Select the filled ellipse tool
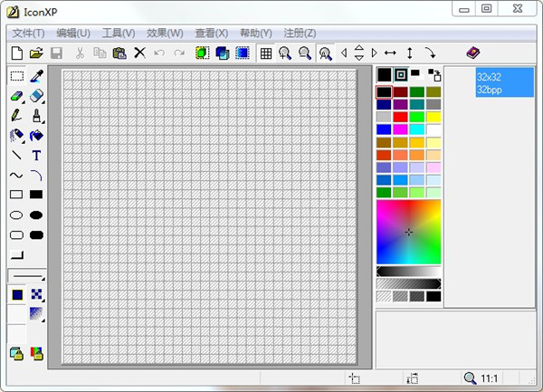This screenshot has height=392, width=543. 37,215
